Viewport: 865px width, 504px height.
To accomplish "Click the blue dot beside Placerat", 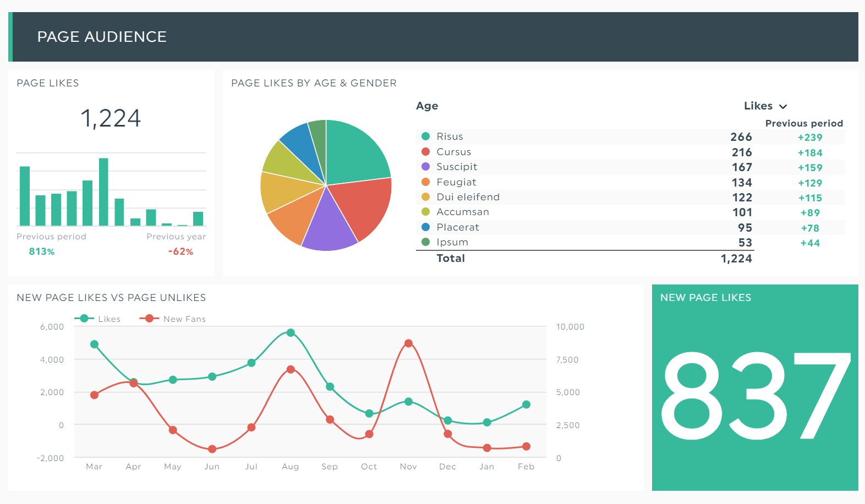I will point(425,227).
